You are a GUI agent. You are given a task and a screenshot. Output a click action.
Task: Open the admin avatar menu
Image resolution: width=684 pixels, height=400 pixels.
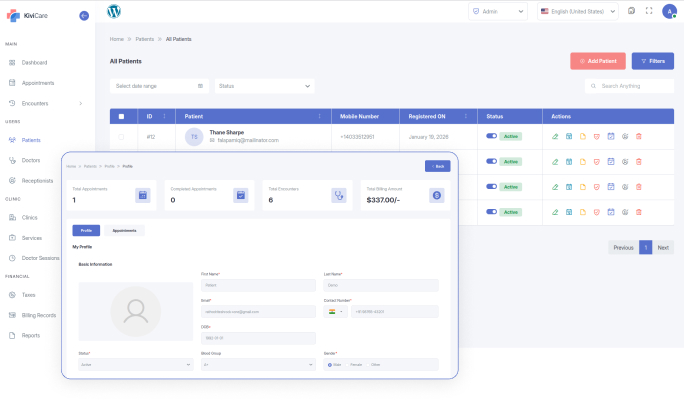[669, 11]
